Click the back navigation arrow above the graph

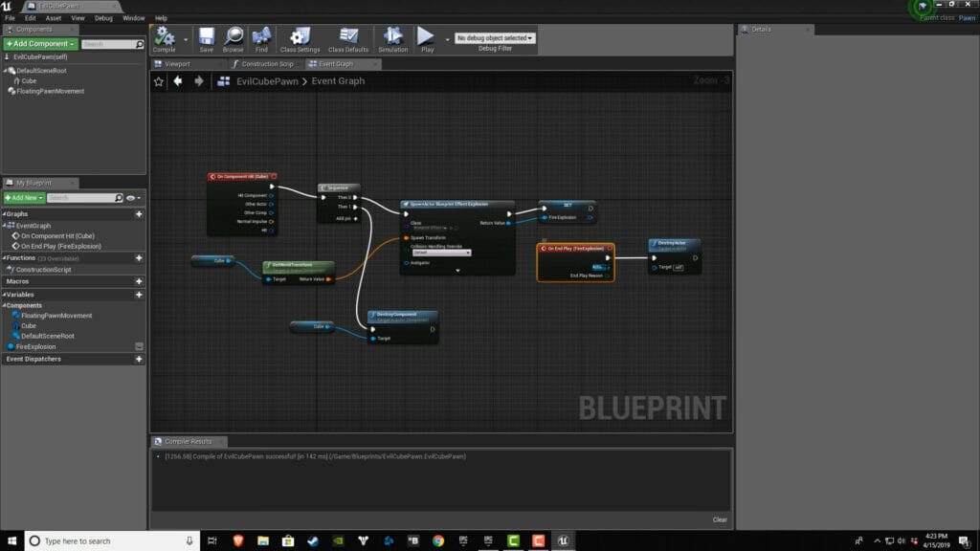coord(177,82)
